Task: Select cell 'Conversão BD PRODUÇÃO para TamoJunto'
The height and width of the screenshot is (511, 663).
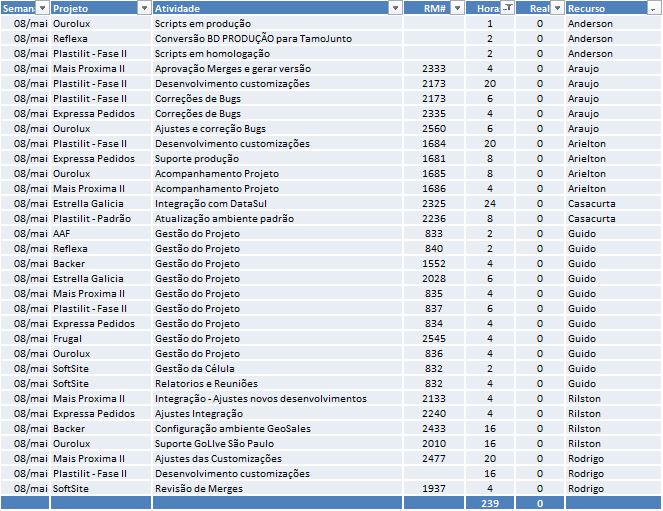Action: point(277,38)
